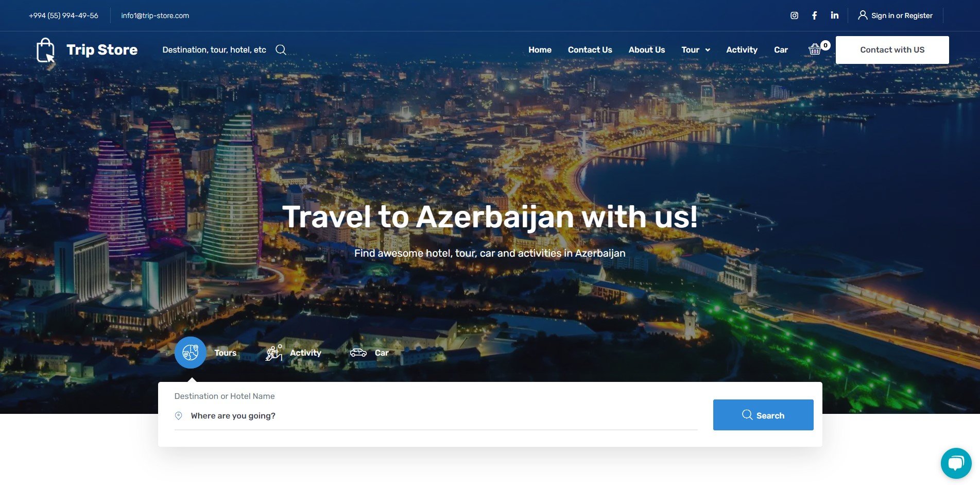Viewport: 980px width, 485px height.
Task: Click Sign in or Register link
Action: click(902, 15)
